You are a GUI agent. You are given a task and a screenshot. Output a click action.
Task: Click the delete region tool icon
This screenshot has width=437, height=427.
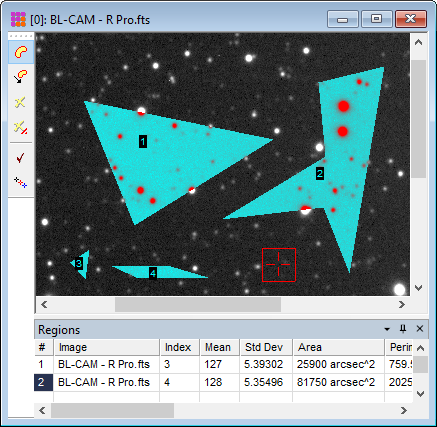pyautogui.click(x=20, y=102)
